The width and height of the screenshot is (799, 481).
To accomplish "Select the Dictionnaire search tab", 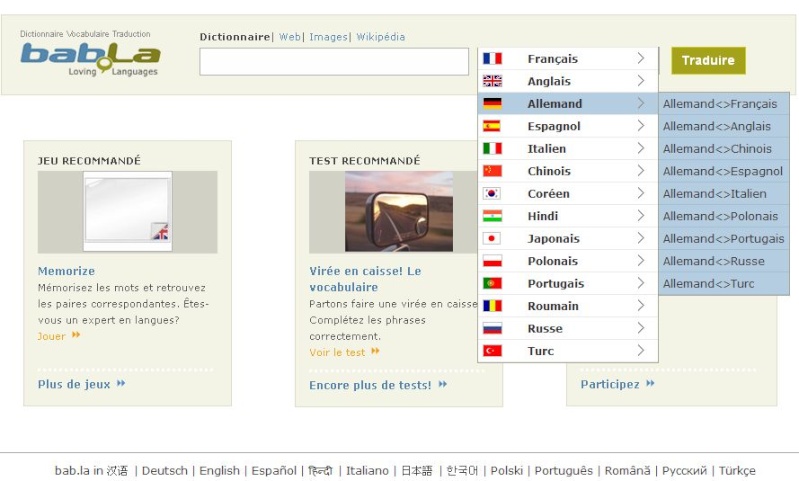I will coord(234,37).
